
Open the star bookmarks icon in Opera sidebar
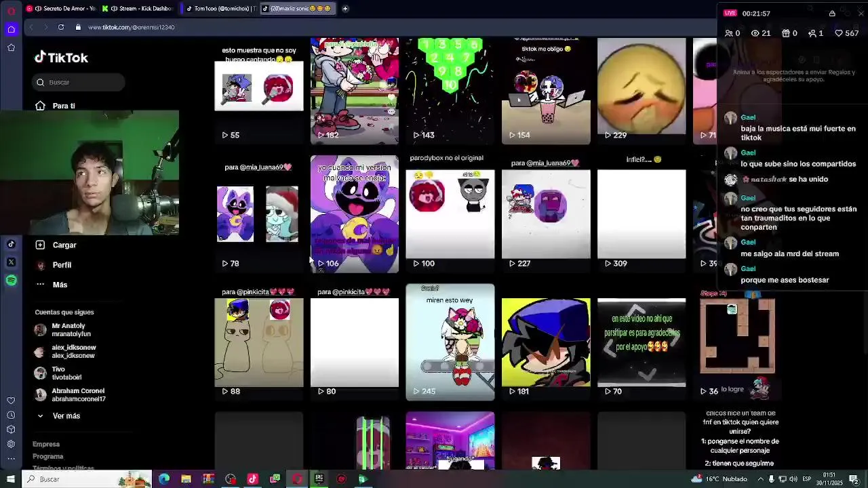[x=11, y=47]
